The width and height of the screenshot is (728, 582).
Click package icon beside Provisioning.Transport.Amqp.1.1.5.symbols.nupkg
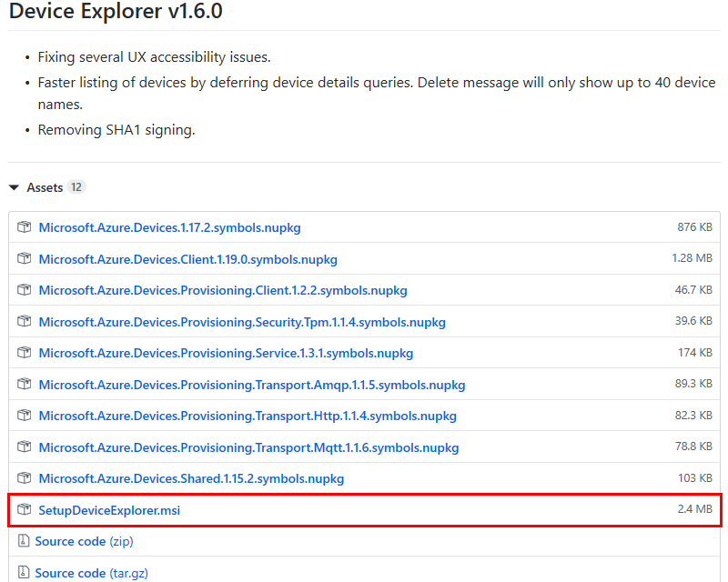coord(25,385)
